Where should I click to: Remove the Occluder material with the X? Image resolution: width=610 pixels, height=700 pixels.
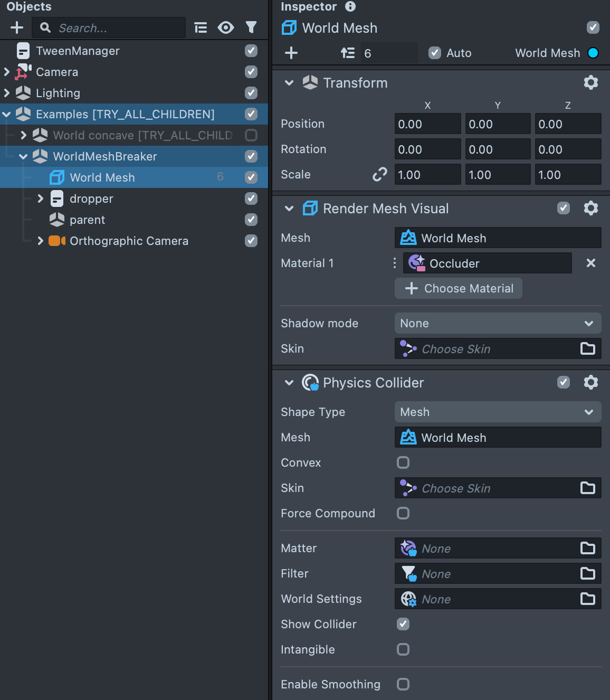pos(590,263)
